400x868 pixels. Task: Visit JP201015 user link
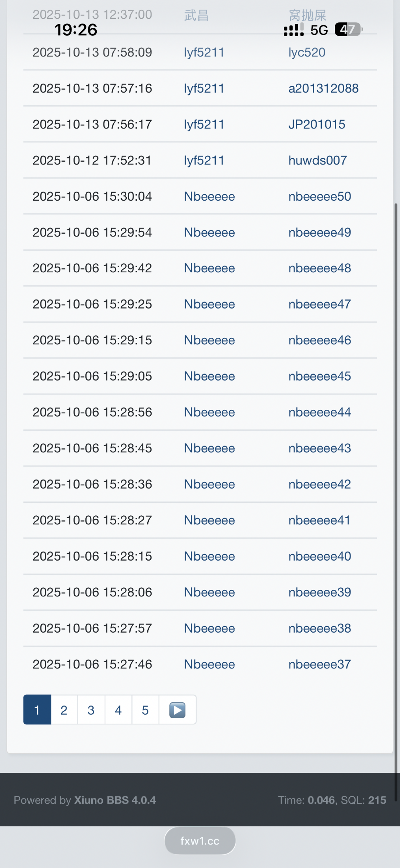[x=317, y=124]
